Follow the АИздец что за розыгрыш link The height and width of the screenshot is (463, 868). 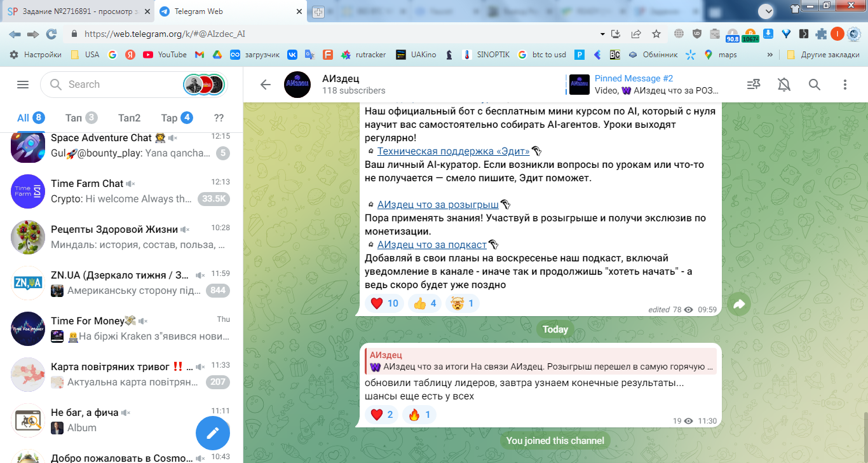tap(438, 205)
